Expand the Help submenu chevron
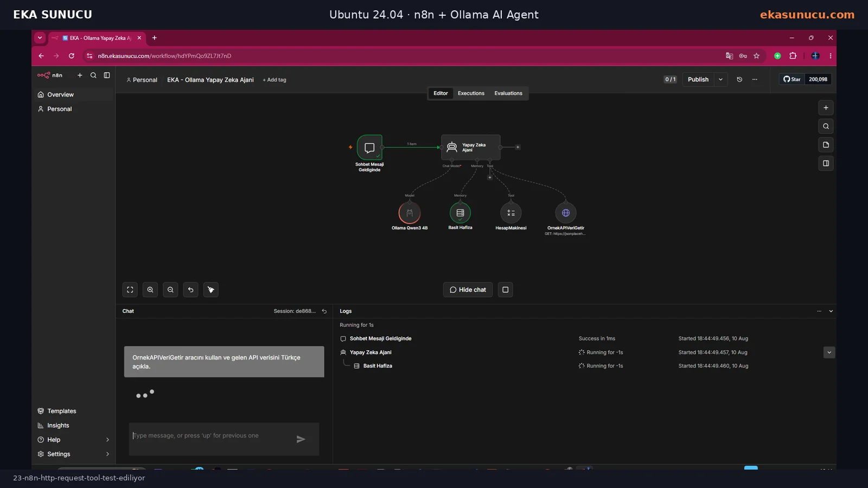This screenshot has width=868, height=488. point(107,440)
